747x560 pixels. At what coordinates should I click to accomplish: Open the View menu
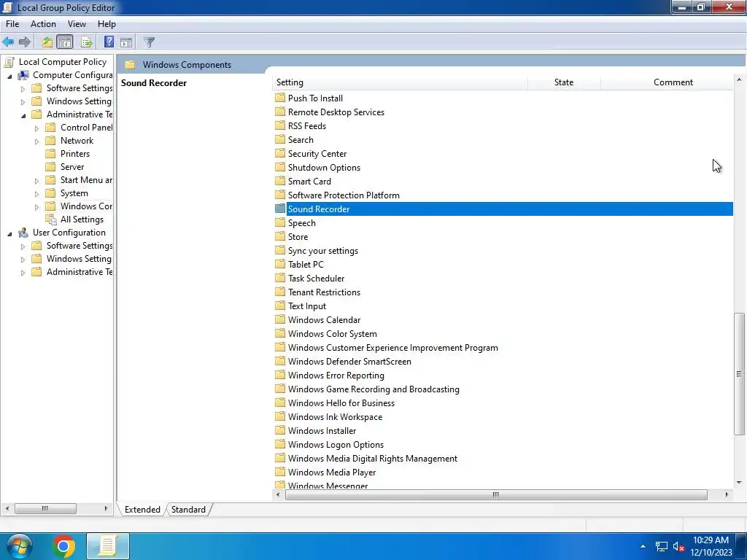point(77,24)
